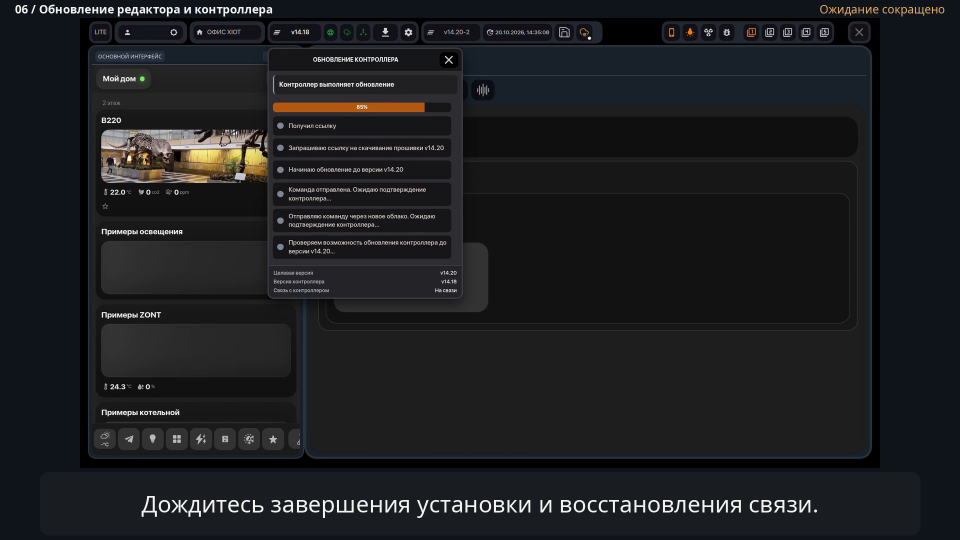Toggle the orange mobile preview icon
960x540 pixels.
[x=672, y=32]
